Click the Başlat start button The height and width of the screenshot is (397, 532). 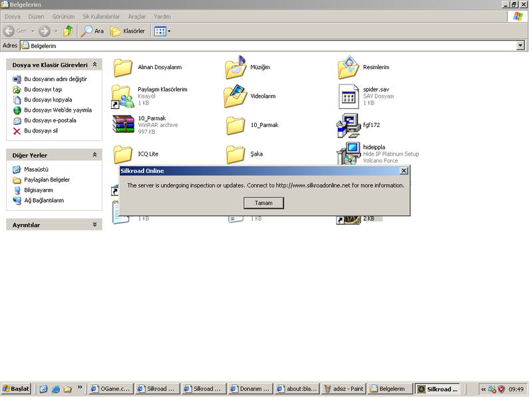[x=17, y=389]
